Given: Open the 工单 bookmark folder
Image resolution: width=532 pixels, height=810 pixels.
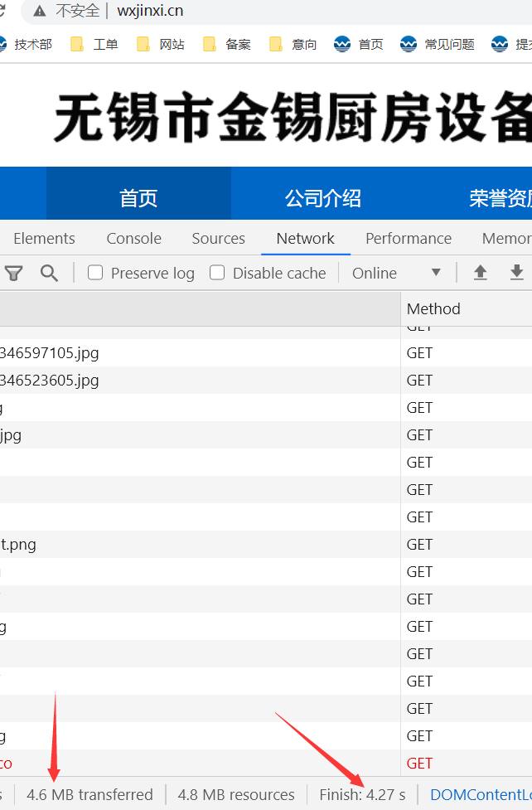Looking at the screenshot, I should pos(94,44).
